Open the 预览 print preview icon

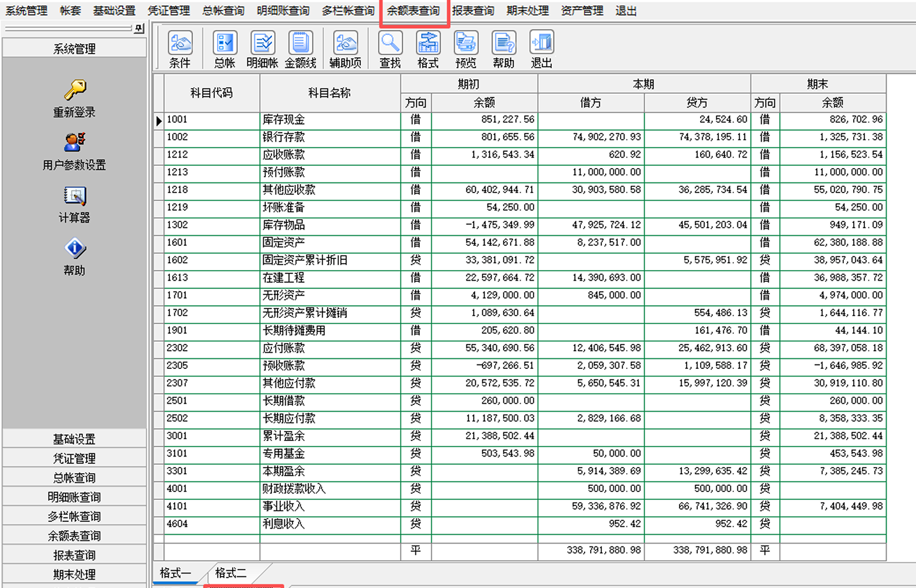point(465,49)
